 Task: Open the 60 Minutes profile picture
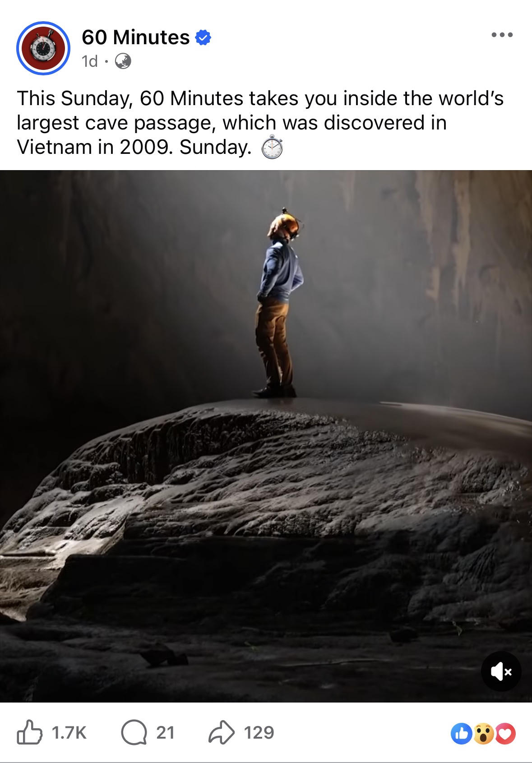[43, 48]
